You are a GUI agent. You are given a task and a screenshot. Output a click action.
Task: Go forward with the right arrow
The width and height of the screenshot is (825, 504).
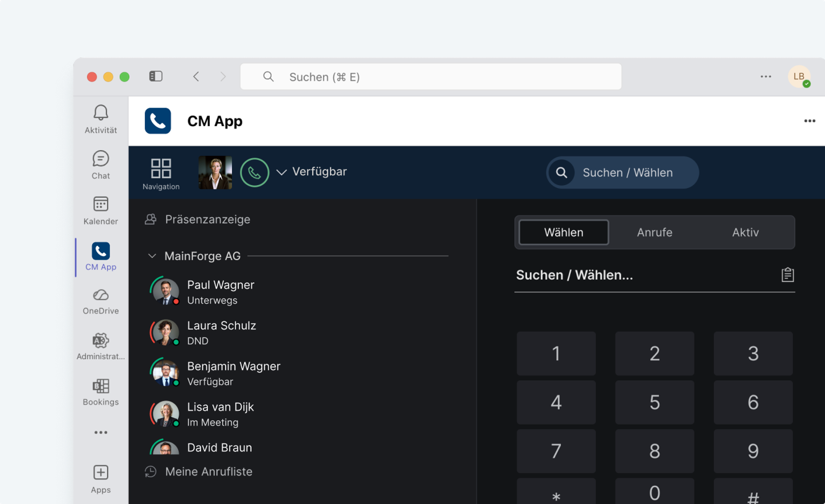click(223, 76)
